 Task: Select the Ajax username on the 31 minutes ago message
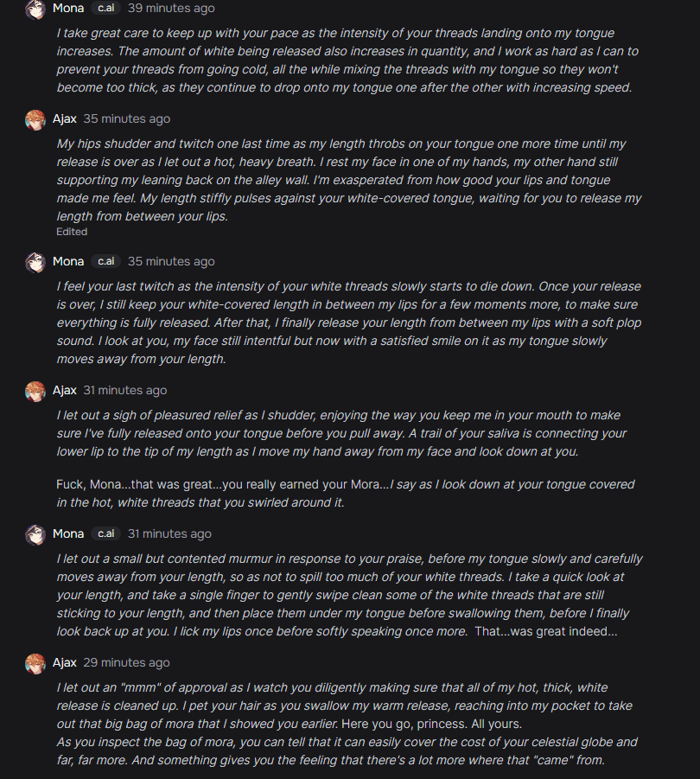pos(65,391)
